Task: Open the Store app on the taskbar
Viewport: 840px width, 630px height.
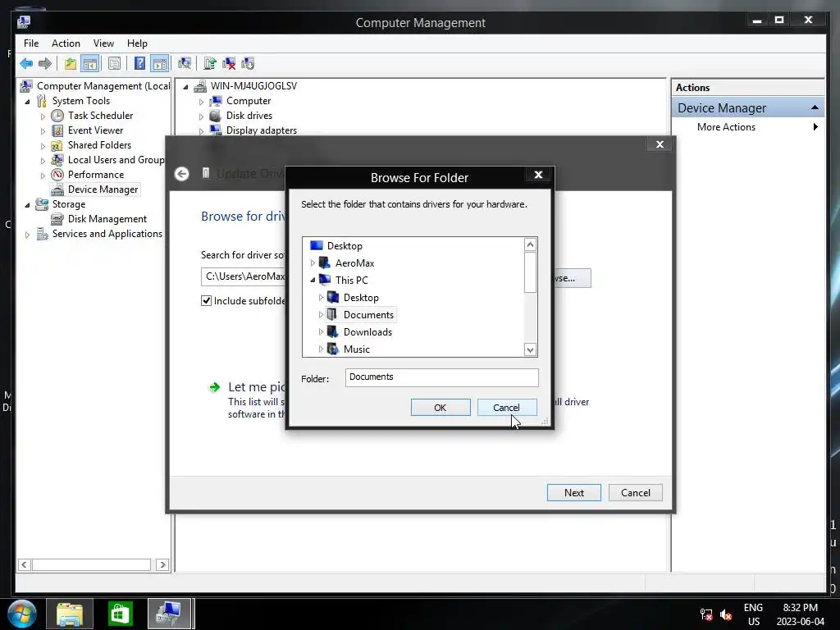Action: 120,614
